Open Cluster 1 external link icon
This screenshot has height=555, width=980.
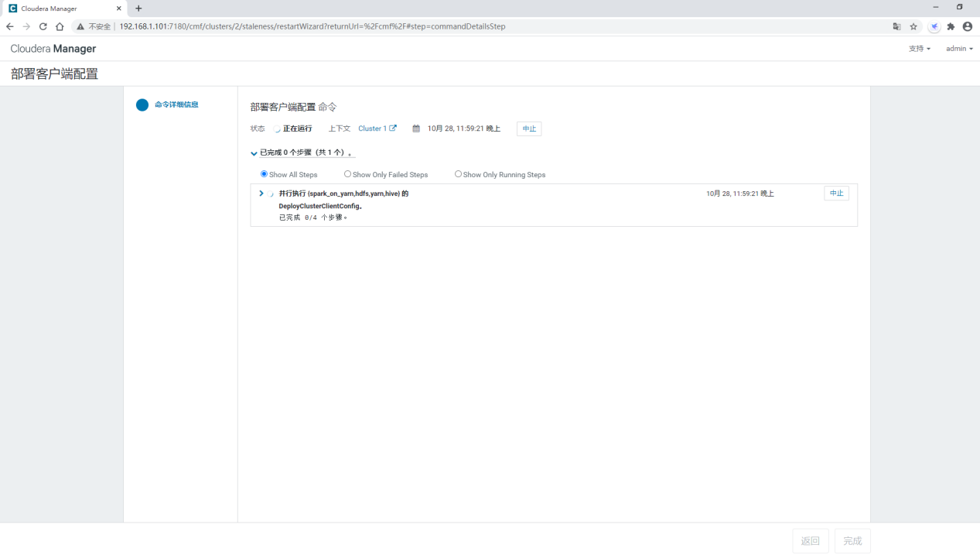coord(393,128)
